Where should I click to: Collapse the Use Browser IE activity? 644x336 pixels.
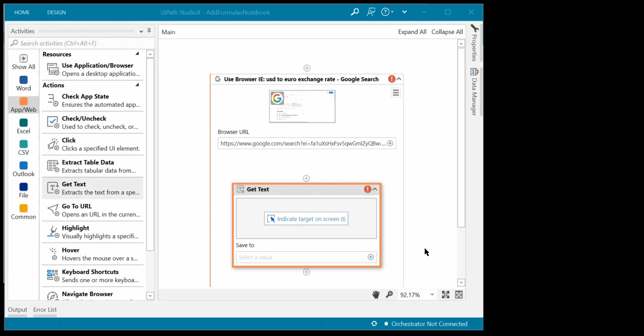399,79
